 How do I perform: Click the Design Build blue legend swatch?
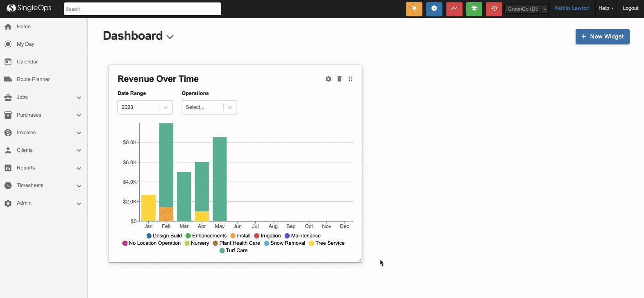click(x=149, y=236)
